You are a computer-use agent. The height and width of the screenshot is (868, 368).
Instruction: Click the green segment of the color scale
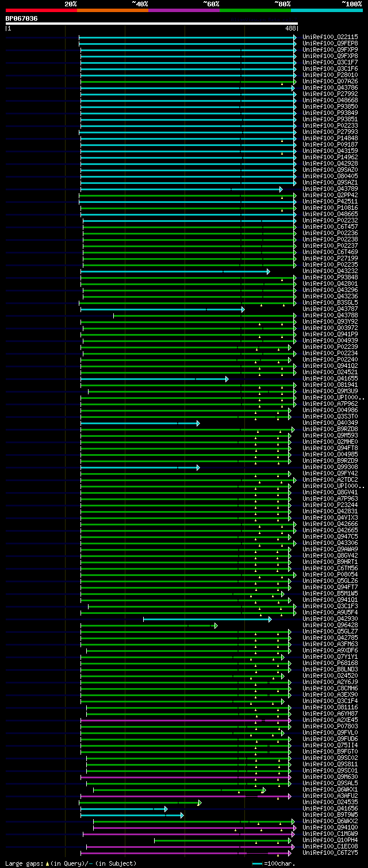tap(255, 10)
